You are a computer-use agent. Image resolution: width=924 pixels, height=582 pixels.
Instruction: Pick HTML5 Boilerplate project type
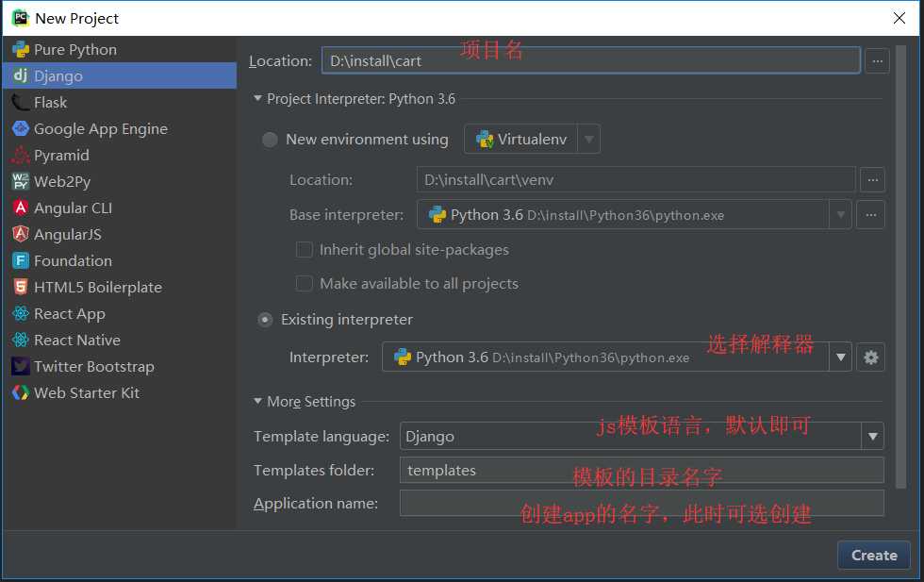click(x=120, y=287)
